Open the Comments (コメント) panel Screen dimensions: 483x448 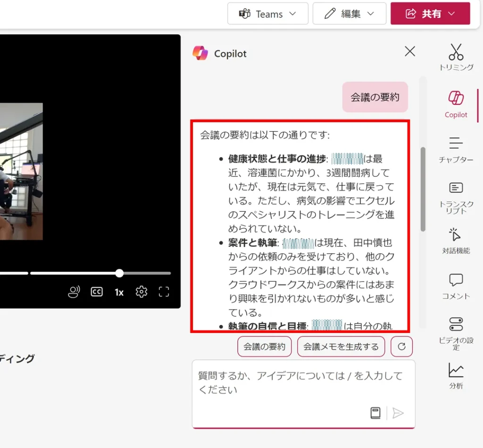[x=456, y=286]
